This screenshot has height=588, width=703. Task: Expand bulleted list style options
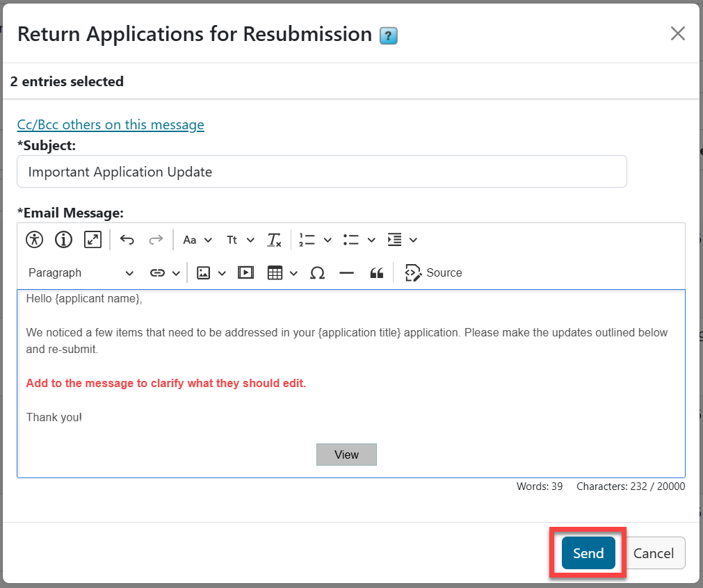click(x=372, y=240)
